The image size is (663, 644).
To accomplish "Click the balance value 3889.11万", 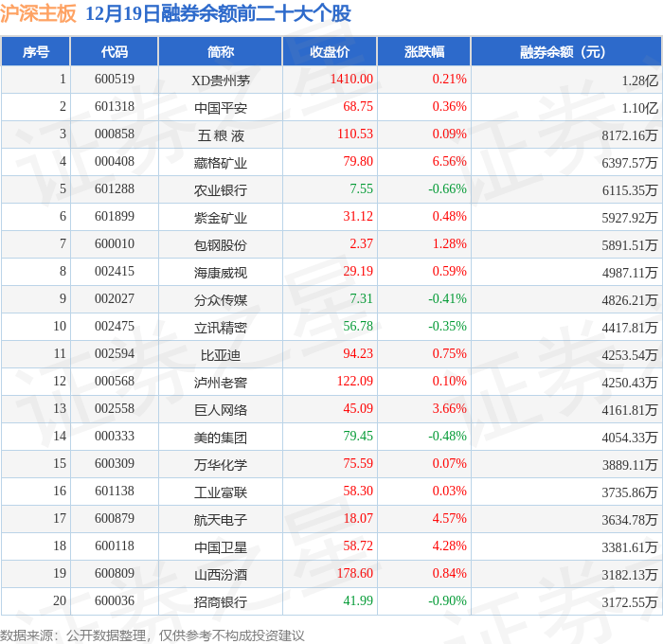I will [630, 465].
